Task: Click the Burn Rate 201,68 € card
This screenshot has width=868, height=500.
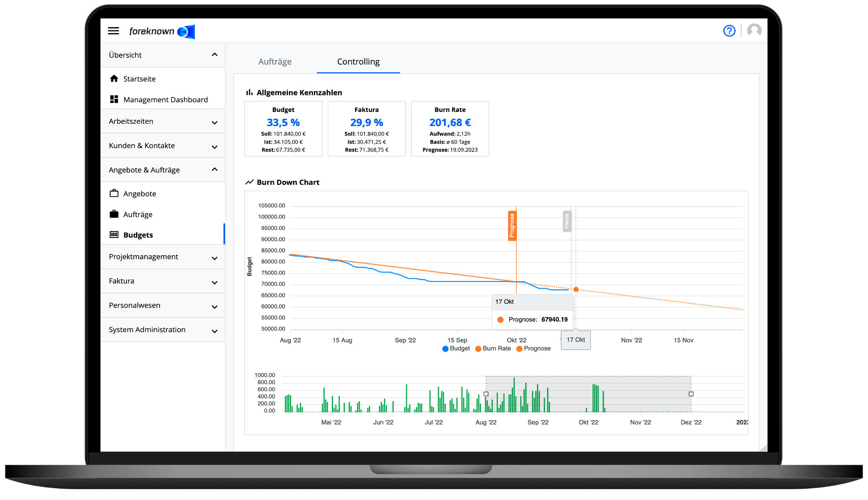Action: [x=450, y=129]
